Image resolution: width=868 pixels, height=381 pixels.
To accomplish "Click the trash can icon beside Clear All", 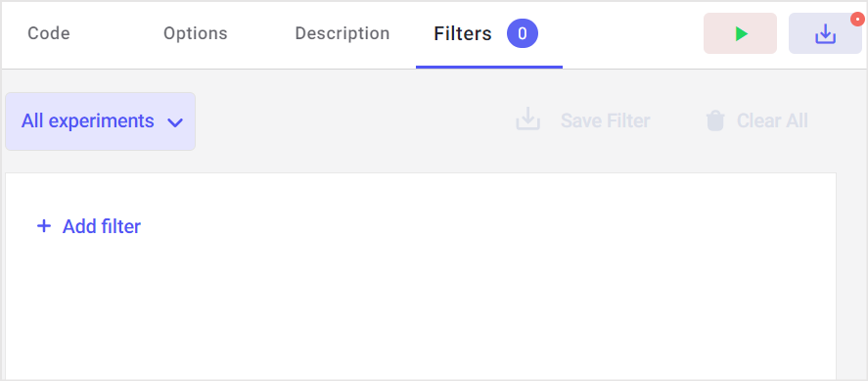I will tap(715, 120).
